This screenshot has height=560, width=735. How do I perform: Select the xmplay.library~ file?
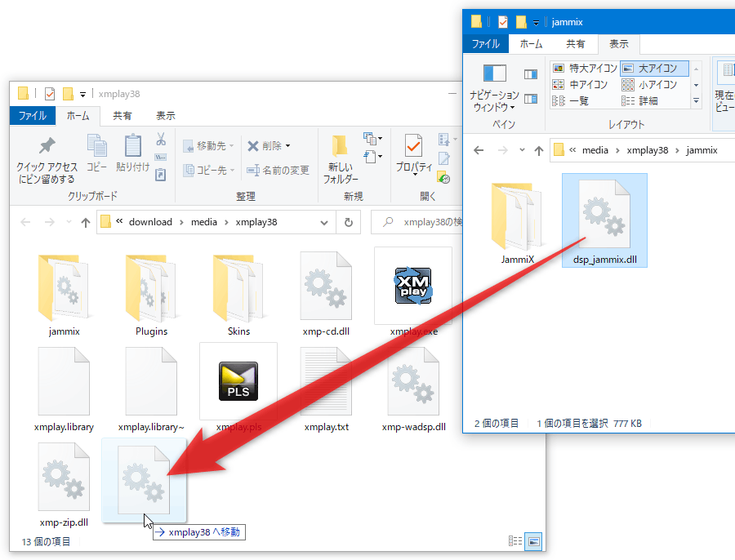click(151, 388)
